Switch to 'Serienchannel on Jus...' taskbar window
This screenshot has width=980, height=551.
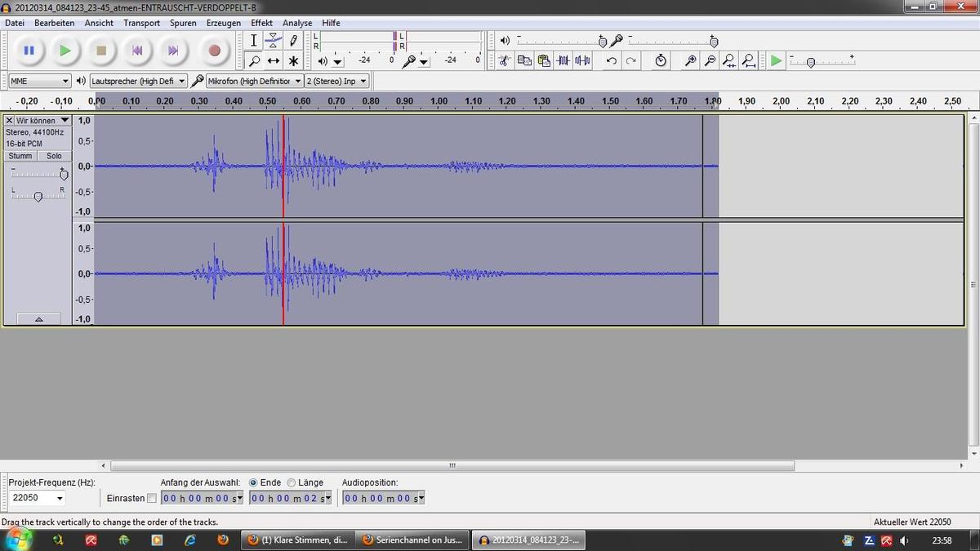point(414,540)
